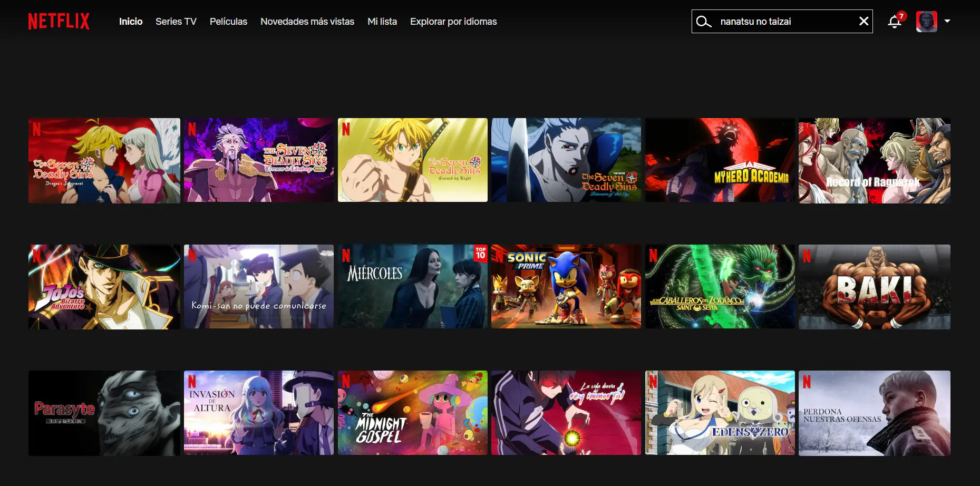The image size is (980, 486).
Task: Click the profile avatar picture
Action: (x=927, y=22)
